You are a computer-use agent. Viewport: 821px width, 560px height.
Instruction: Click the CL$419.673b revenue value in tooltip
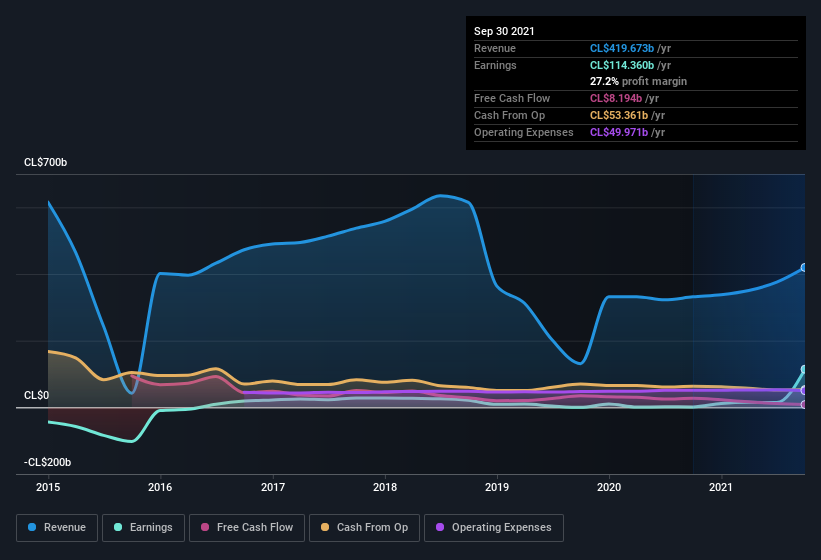[622, 48]
